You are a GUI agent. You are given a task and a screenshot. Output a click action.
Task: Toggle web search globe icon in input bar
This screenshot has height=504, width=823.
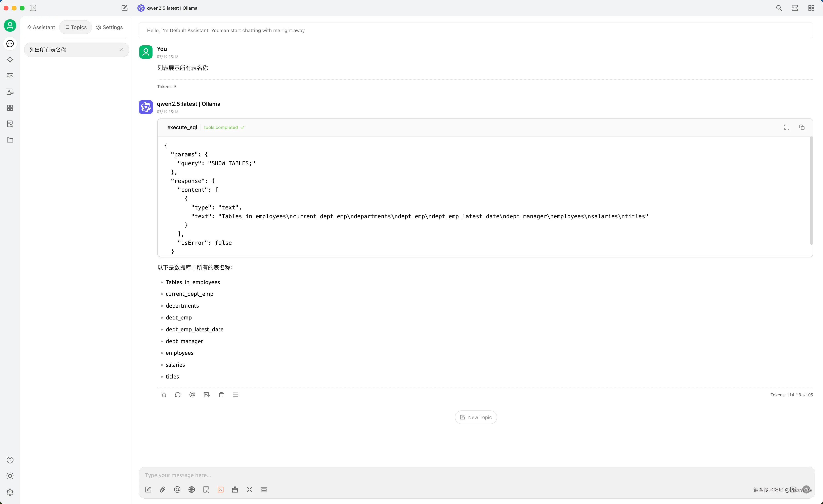click(x=191, y=489)
